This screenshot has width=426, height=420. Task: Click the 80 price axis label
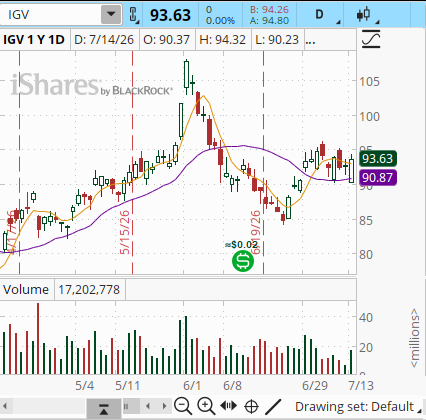366,255
